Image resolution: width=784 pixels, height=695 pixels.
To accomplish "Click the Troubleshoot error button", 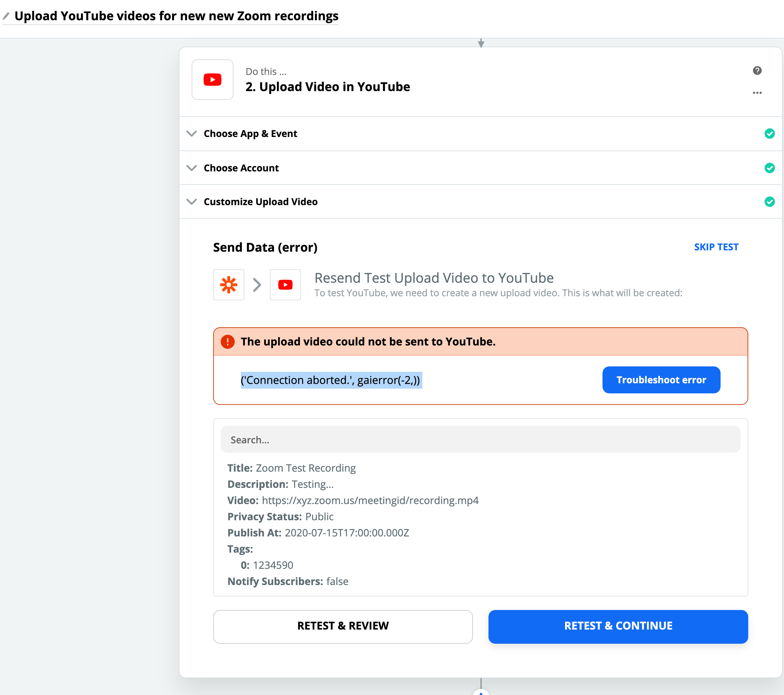I will click(661, 380).
